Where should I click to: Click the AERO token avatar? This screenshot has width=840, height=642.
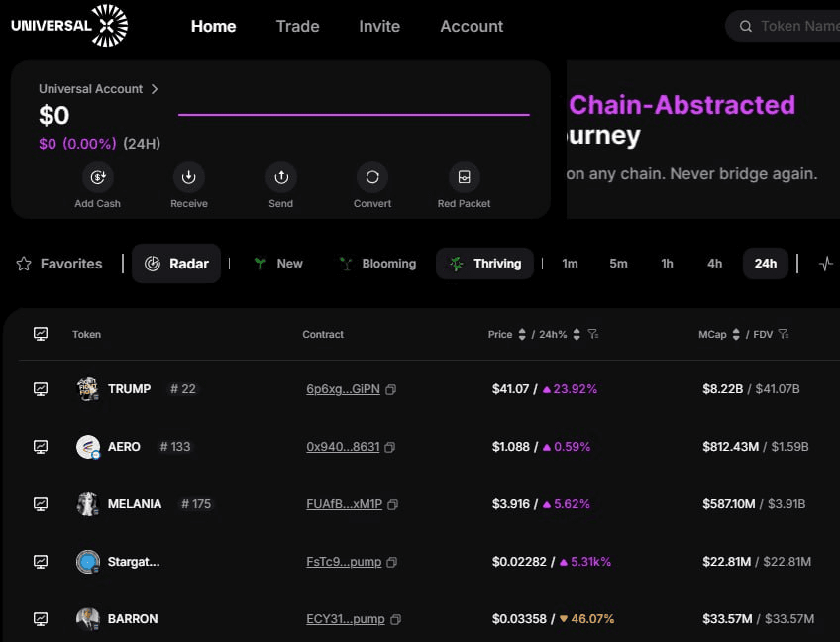[88, 447]
